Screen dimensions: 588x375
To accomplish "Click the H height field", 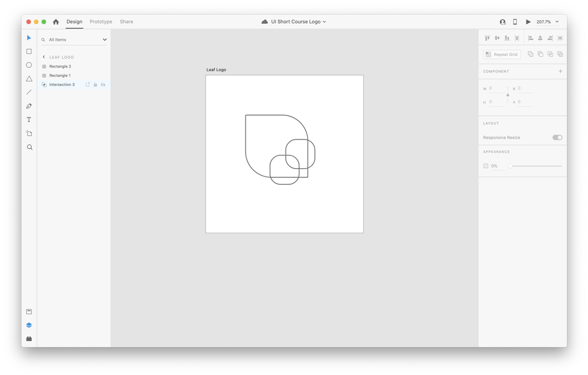I will (497, 102).
